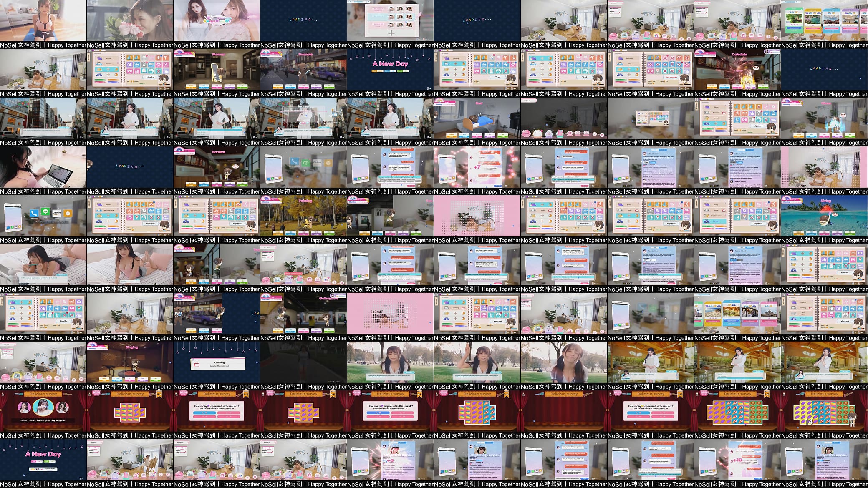Select the pink hearts "+7" chat frame
Viewport: 868px width, 488px height.
pos(477,167)
